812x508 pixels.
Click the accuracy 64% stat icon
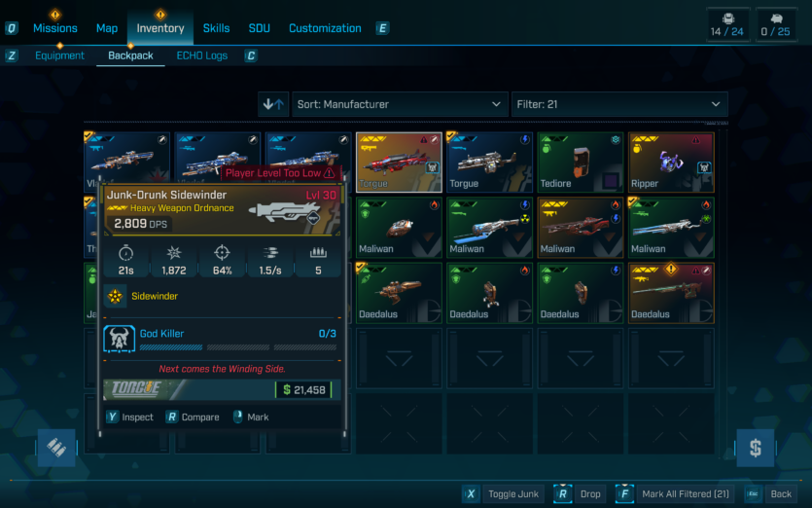click(x=222, y=253)
